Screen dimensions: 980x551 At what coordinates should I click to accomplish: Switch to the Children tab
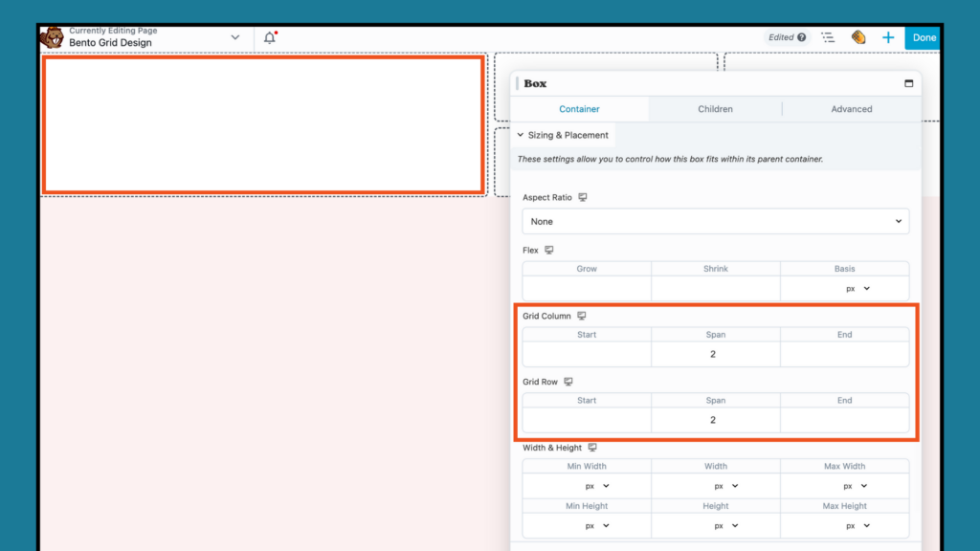click(715, 109)
